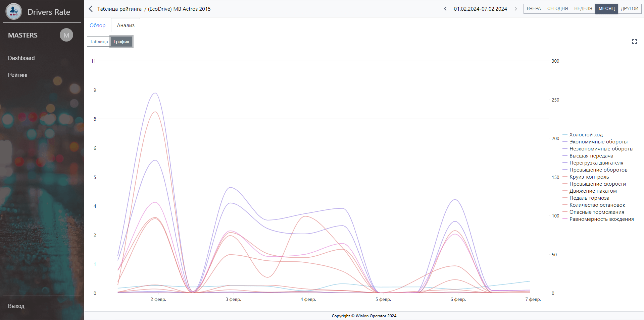Image resolution: width=644 pixels, height=320 pixels.
Task: Log out via Выход
Action: click(x=16, y=306)
